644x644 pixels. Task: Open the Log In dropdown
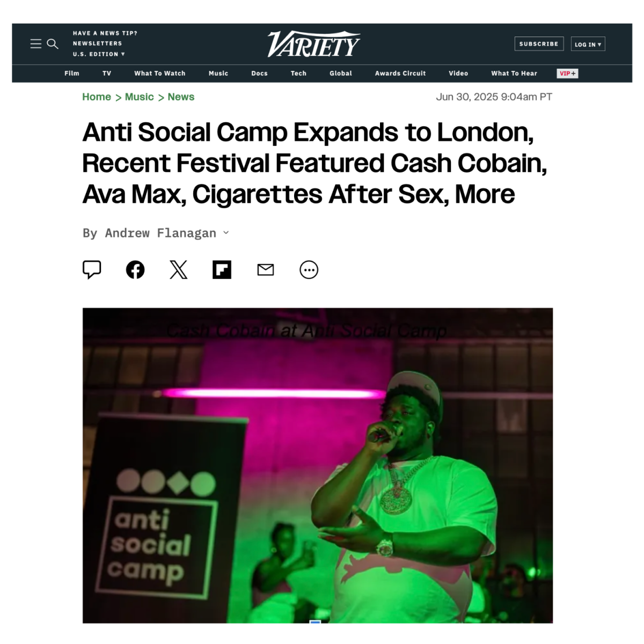point(588,44)
